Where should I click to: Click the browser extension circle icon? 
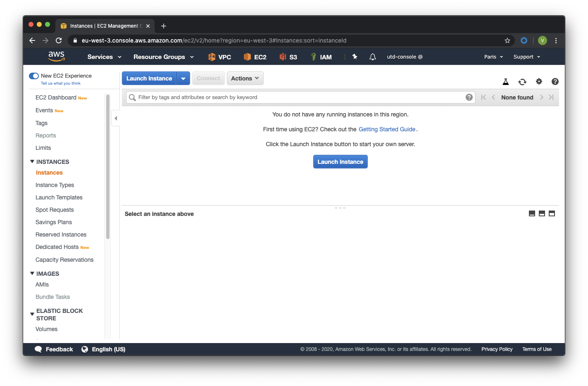524,40
